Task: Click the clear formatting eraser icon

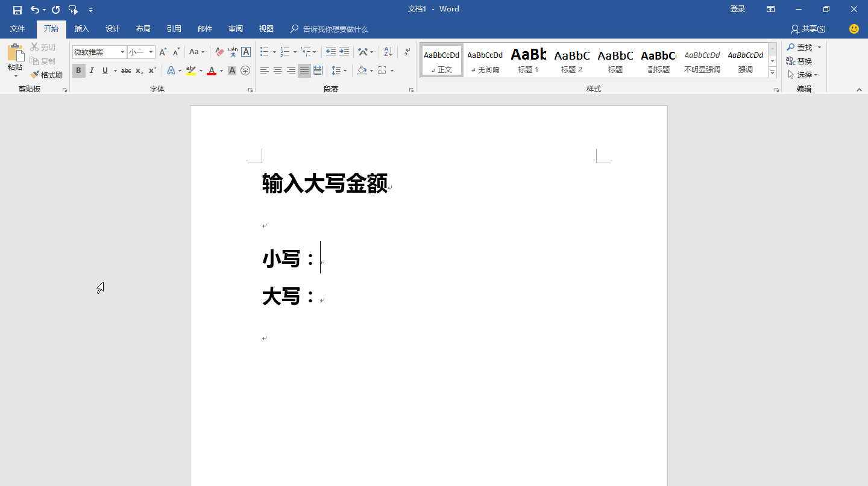Action: (x=219, y=52)
